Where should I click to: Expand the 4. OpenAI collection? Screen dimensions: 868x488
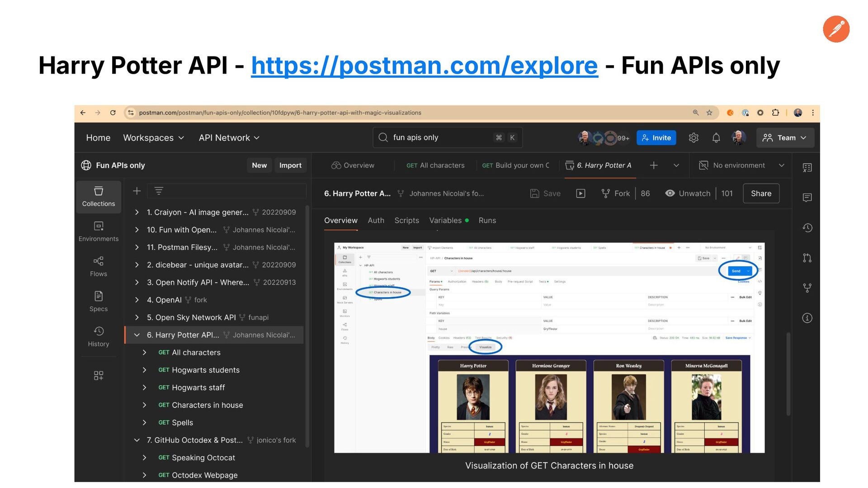point(137,300)
